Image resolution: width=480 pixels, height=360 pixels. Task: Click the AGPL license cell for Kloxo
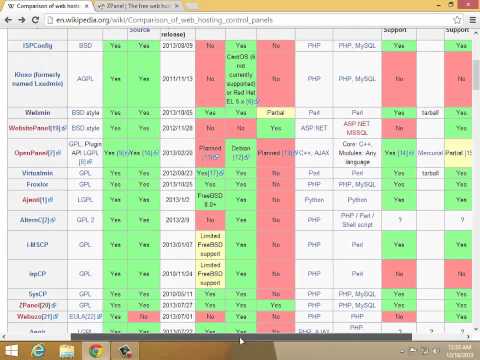coord(85,79)
